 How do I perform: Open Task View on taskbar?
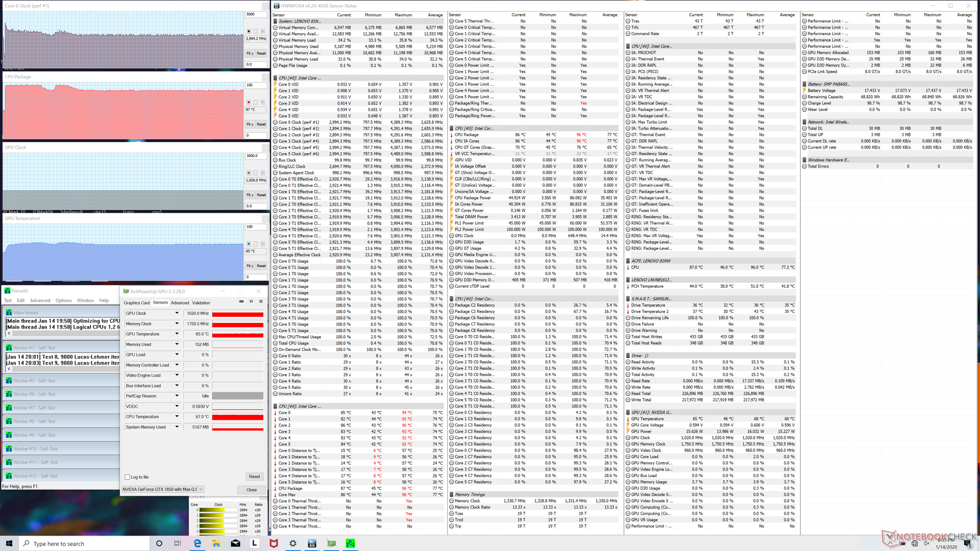coord(178,543)
